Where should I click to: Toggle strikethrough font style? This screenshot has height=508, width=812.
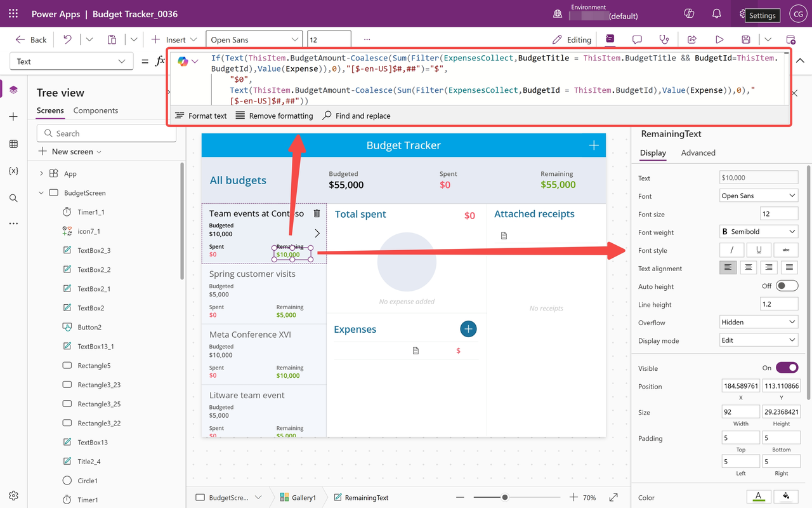coord(786,250)
